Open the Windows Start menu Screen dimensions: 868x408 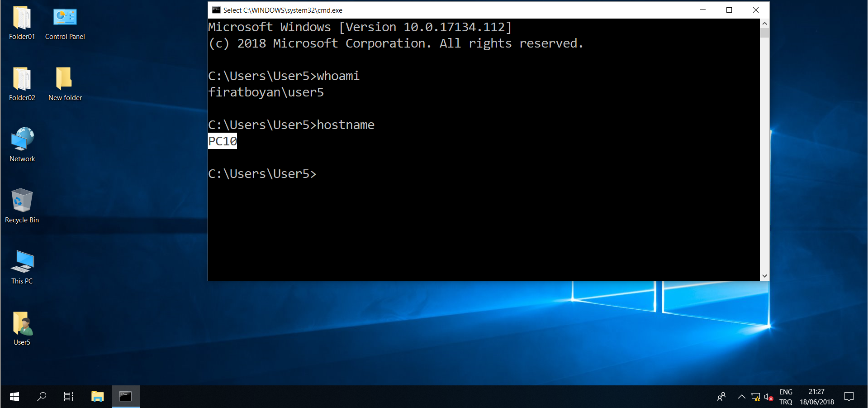[x=14, y=397]
